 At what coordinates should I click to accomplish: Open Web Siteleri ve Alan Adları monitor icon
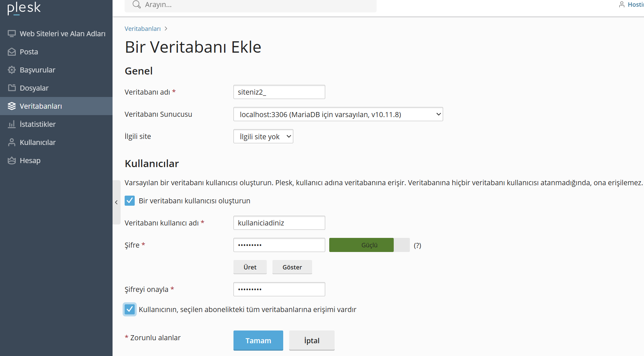[x=12, y=34]
